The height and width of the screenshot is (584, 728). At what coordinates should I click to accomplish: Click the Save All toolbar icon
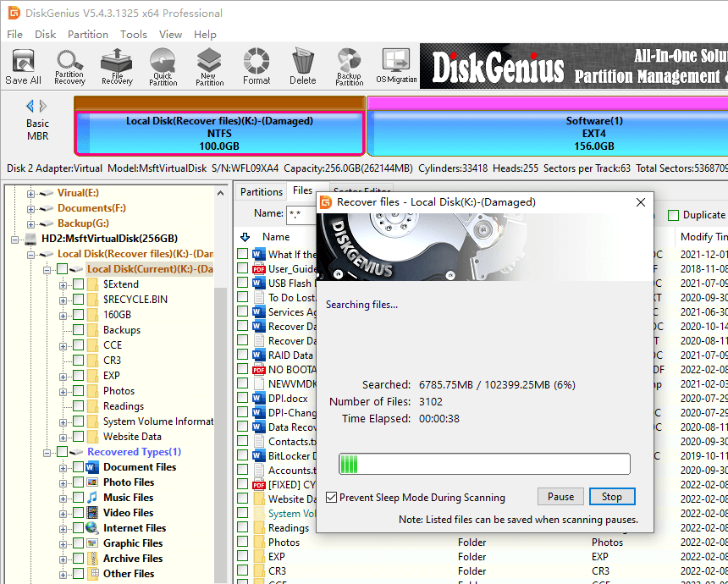point(23,66)
